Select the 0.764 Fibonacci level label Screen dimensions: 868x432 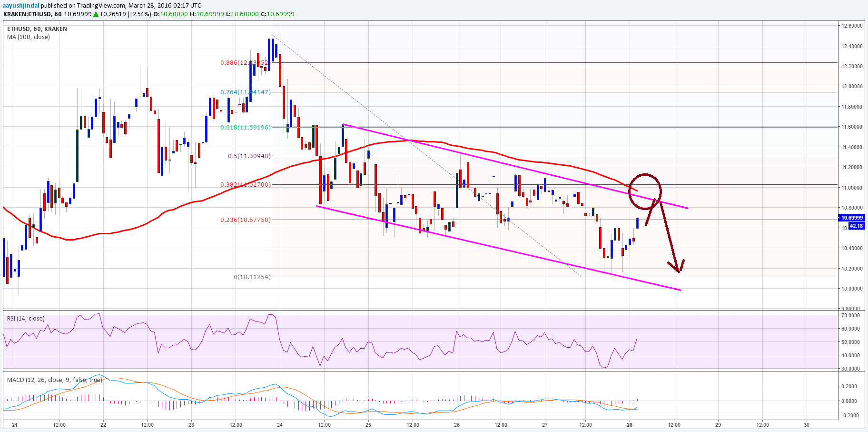click(245, 92)
